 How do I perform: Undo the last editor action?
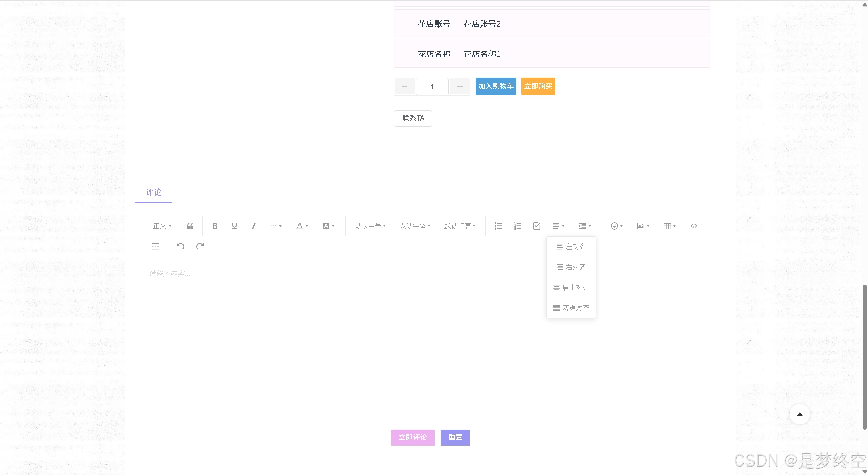(180, 246)
